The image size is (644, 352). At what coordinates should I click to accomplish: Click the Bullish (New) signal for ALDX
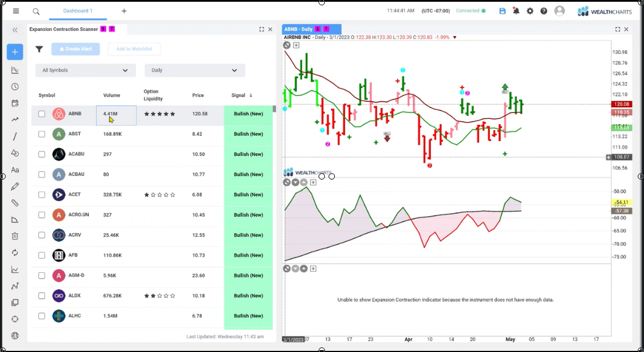pos(249,295)
